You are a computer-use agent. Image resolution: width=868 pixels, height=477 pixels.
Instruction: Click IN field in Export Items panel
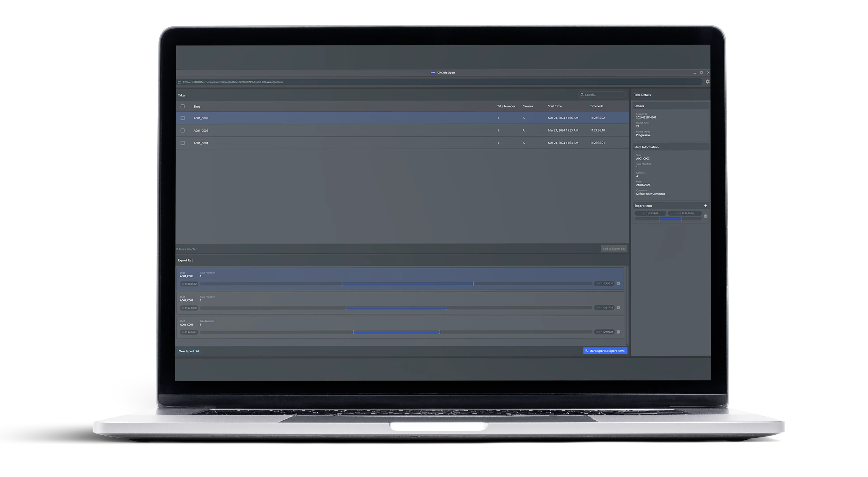coord(650,213)
